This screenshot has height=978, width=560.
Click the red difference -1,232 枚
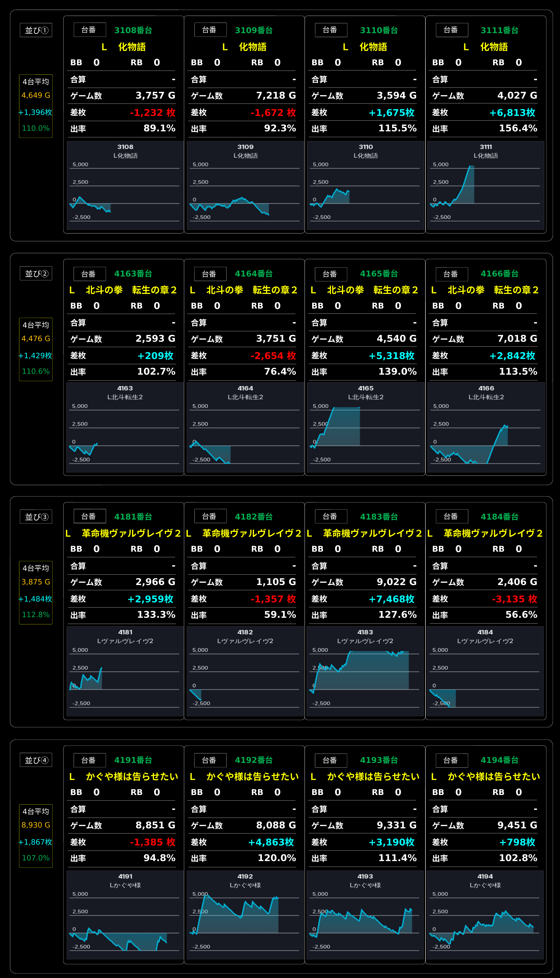153,112
